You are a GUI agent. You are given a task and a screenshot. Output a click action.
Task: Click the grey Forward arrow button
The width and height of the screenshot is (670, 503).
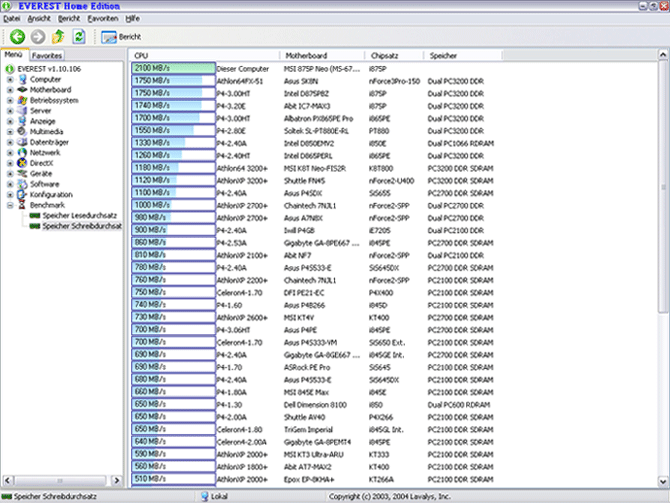pos(38,37)
